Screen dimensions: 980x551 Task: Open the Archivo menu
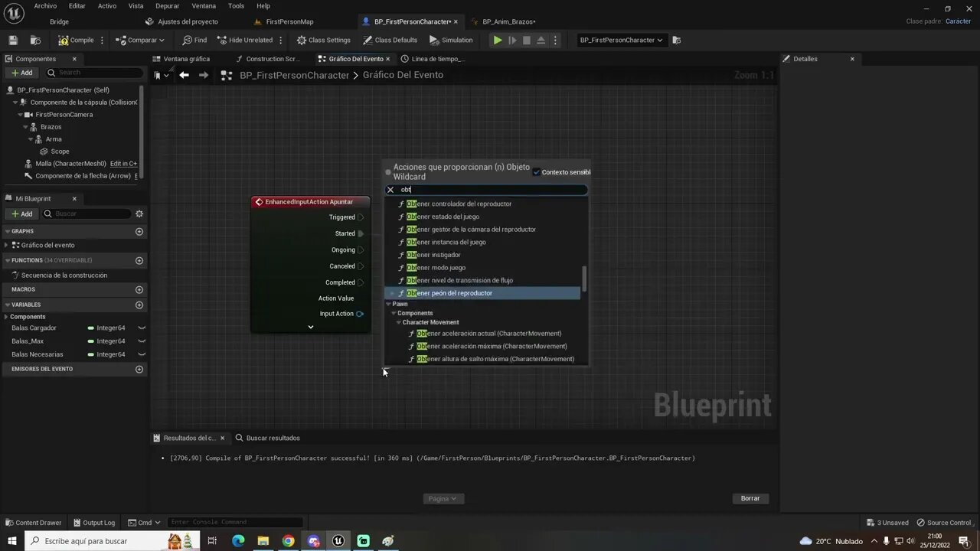click(x=45, y=5)
